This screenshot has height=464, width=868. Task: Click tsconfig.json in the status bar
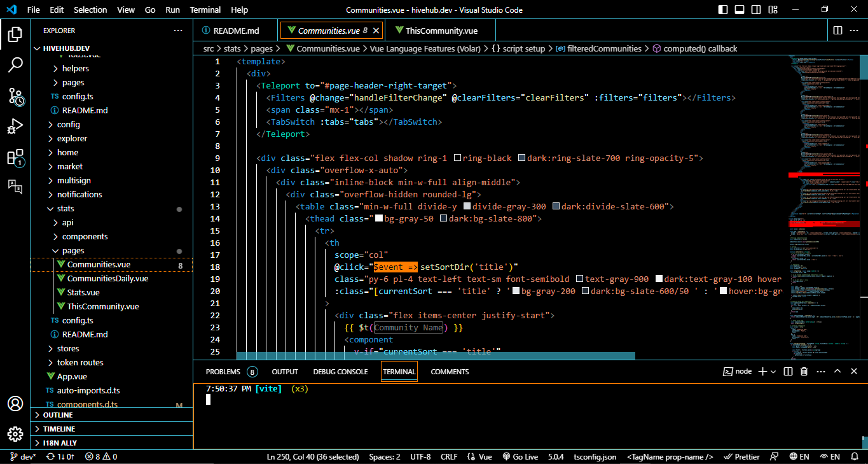pos(595,456)
